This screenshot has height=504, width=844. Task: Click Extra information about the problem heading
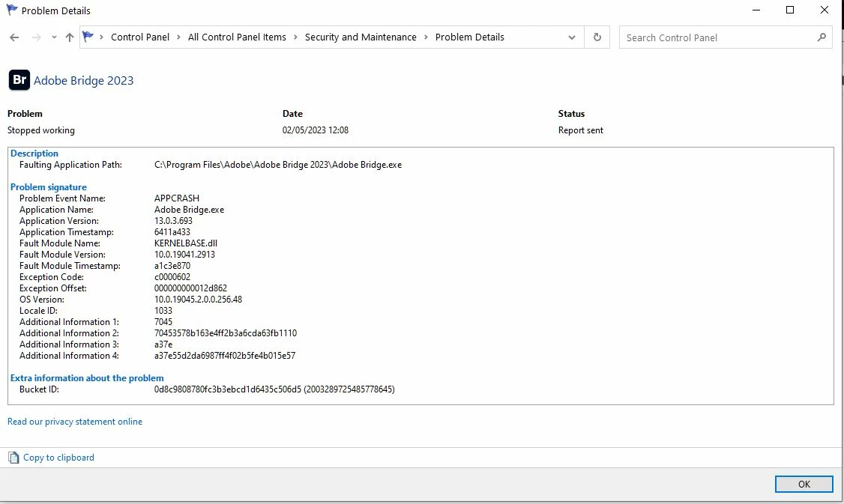point(87,377)
